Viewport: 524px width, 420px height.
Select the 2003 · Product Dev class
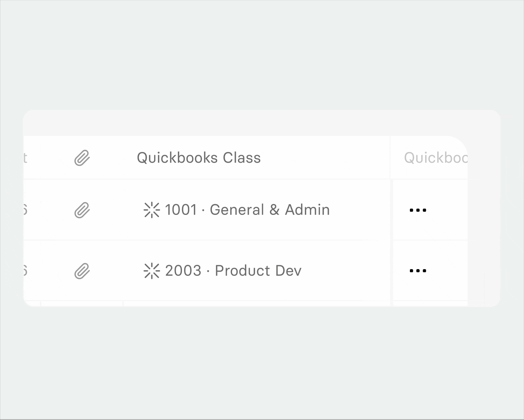[233, 271]
